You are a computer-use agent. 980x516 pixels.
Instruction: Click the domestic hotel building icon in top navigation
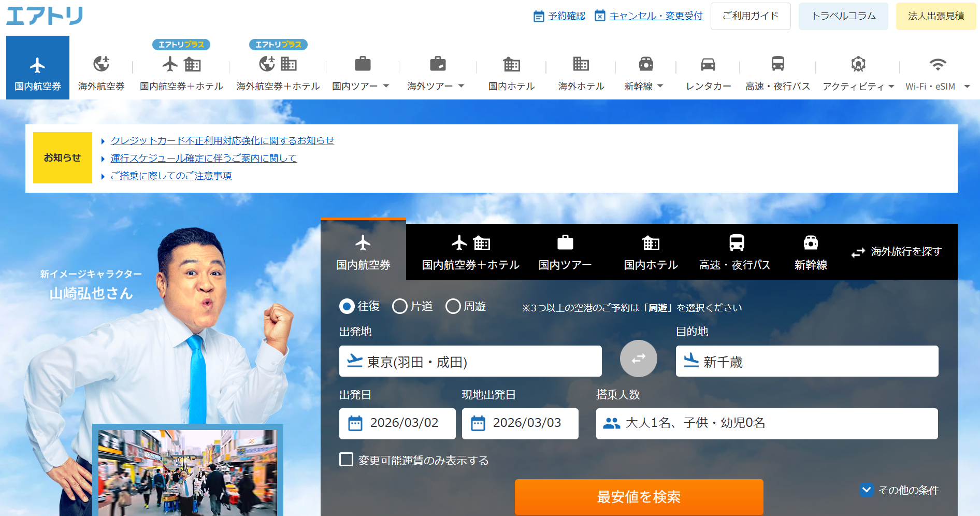pos(511,65)
